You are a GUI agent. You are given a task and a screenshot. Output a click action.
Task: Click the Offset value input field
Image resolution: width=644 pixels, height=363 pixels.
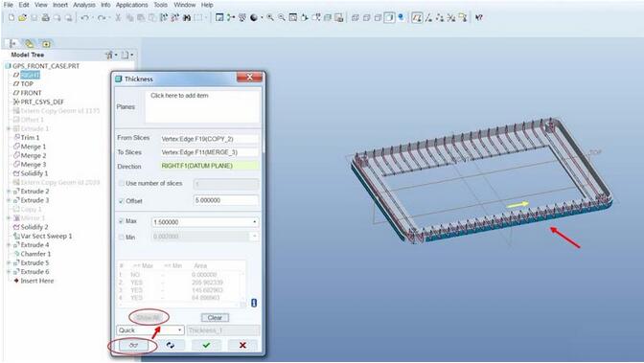226,200
